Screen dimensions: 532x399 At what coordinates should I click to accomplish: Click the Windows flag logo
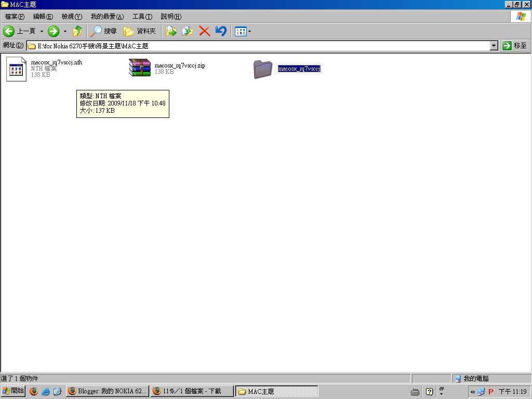pos(521,16)
